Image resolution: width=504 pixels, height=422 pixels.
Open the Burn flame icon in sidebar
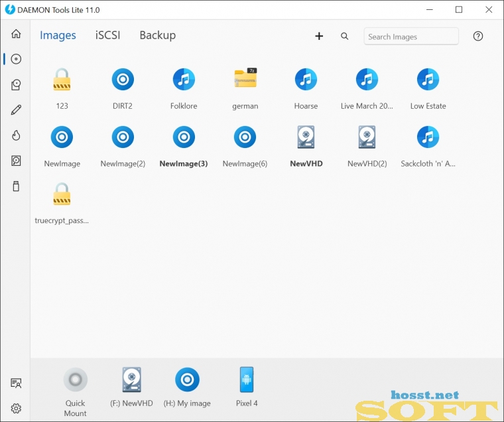coord(16,135)
